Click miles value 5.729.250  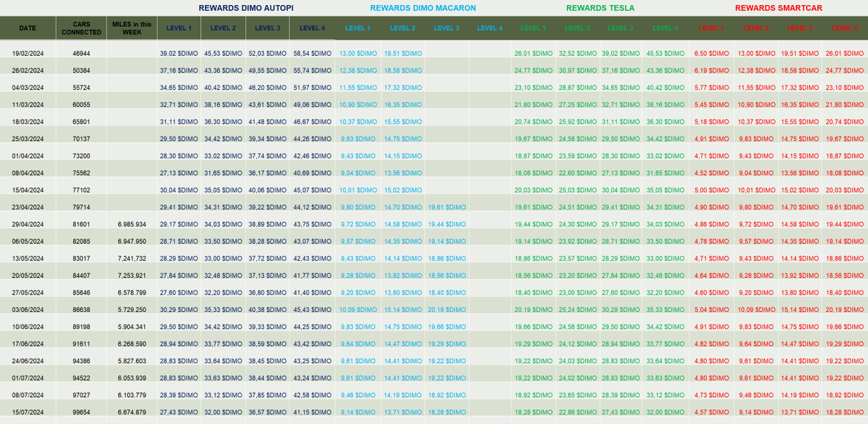(132, 310)
